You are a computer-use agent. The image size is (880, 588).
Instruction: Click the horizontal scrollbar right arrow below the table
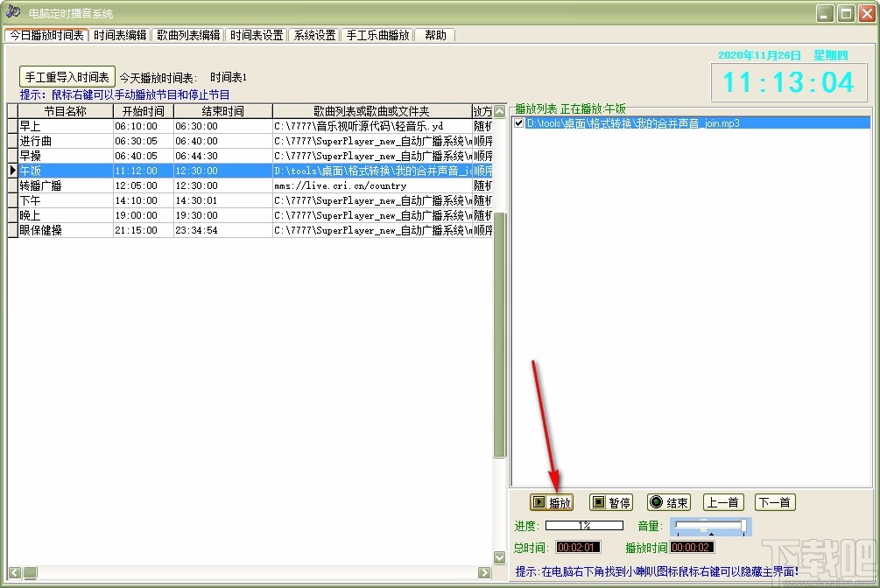point(484,572)
